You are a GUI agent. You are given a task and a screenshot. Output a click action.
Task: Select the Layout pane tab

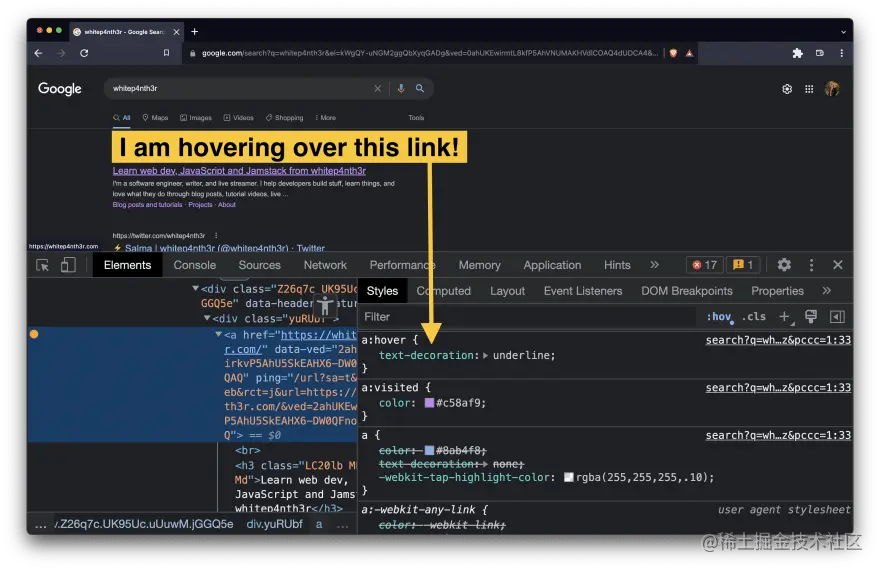(x=507, y=291)
